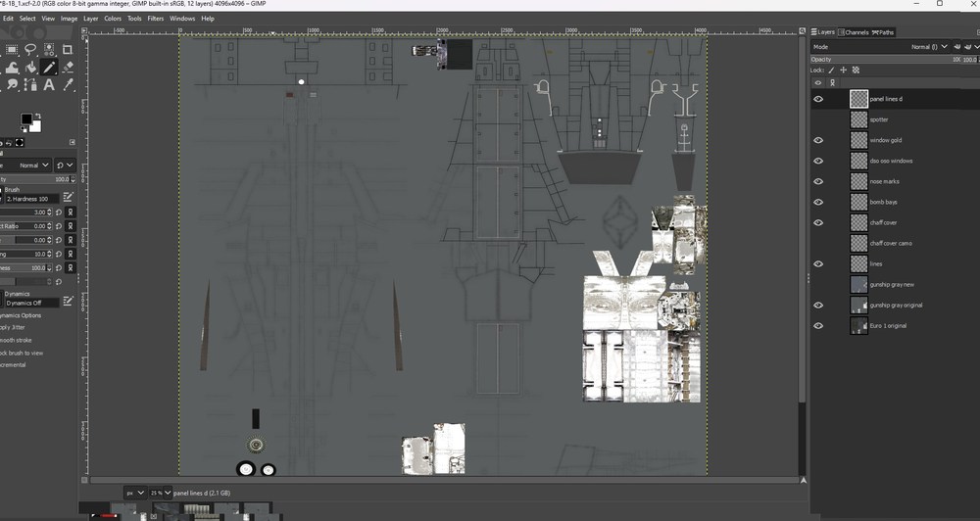This screenshot has height=521, width=980.
Task: Hide the lines layer
Action: (x=818, y=263)
